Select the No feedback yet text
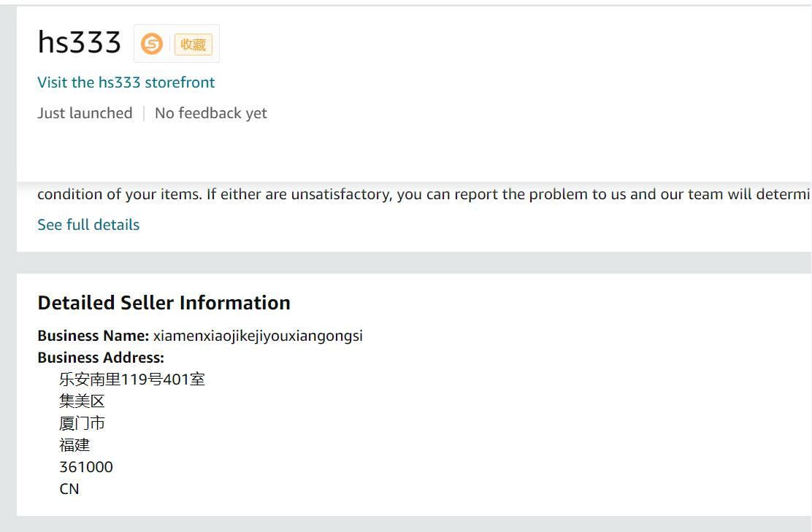812x532 pixels. pyautogui.click(x=210, y=113)
